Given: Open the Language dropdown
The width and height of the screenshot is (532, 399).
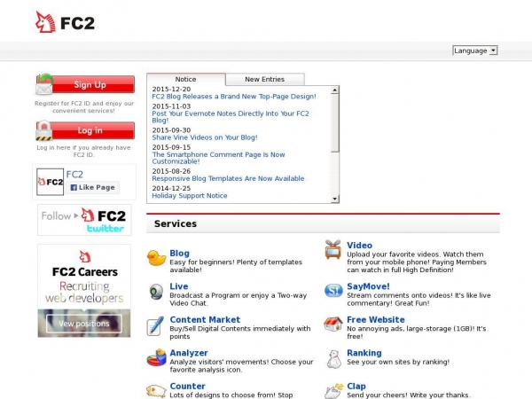Looking at the screenshot, I should click(x=474, y=51).
